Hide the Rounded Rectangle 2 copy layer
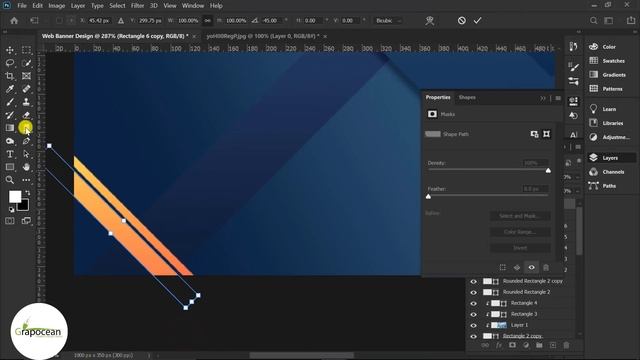640x360 pixels. tap(473, 281)
